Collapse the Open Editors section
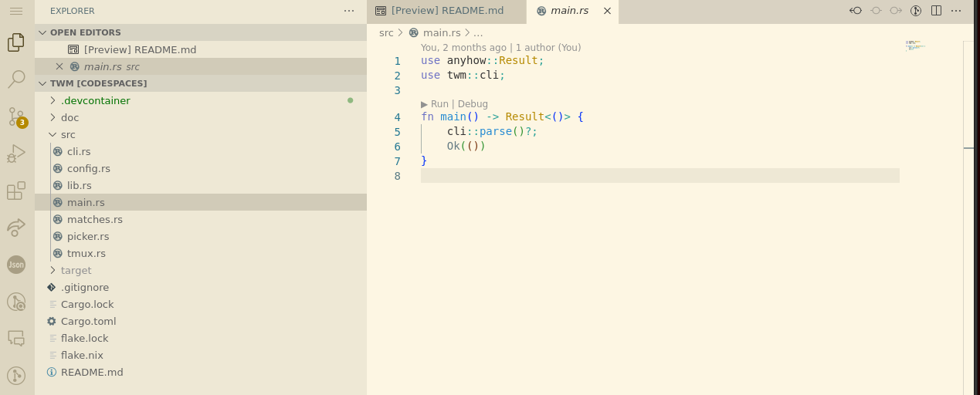The height and width of the screenshot is (395, 980). (x=201, y=32)
